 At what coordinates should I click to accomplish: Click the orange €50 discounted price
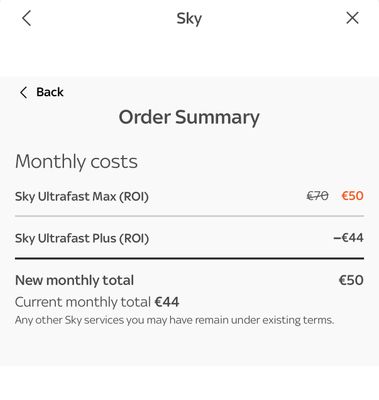353,196
